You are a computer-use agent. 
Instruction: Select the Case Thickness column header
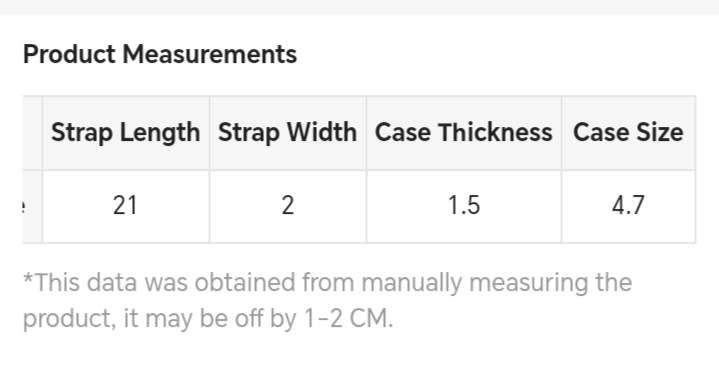coord(464,133)
